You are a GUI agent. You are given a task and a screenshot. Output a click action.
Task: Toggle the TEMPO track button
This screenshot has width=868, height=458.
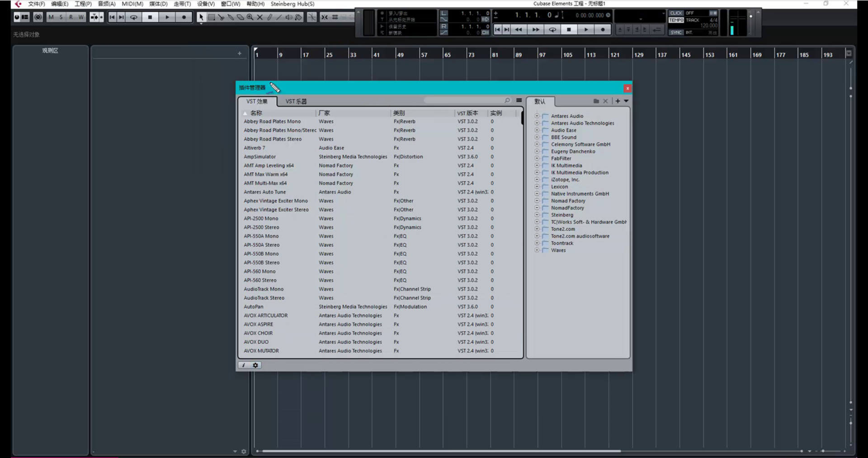click(x=676, y=20)
